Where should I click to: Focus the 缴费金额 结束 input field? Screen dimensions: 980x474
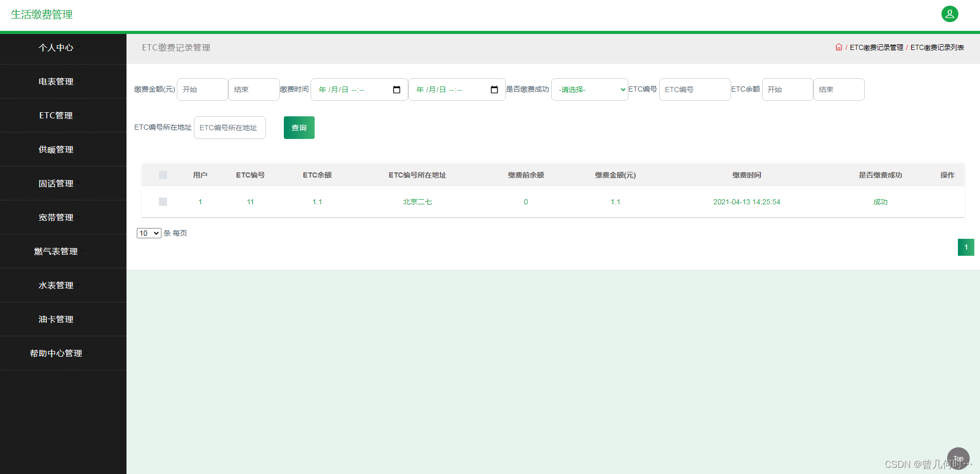254,90
